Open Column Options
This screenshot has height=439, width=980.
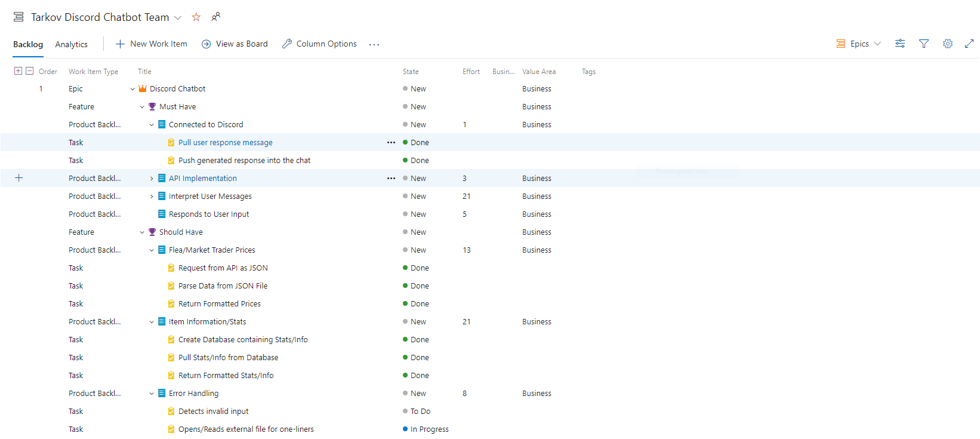tap(319, 44)
